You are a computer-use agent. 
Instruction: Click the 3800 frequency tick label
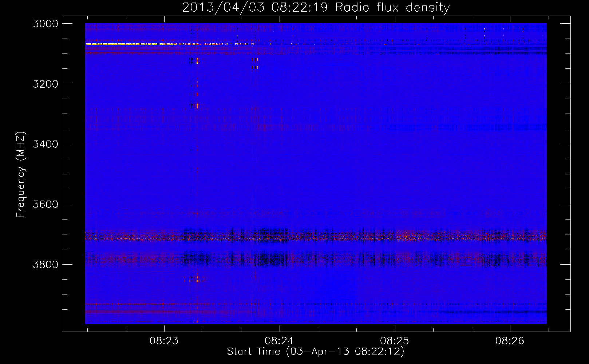[x=46, y=265]
